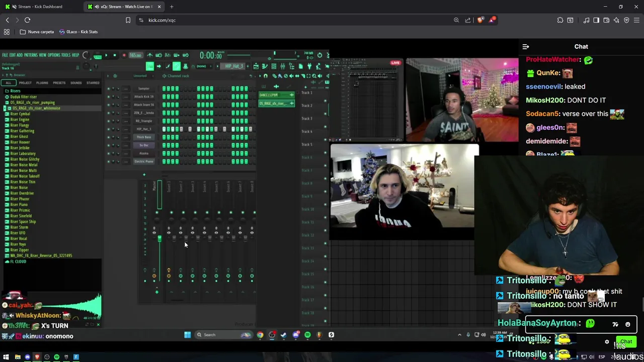644x362 pixels.
Task: Open the Nueva carpeta bookmark folder
Action: tap(37, 32)
